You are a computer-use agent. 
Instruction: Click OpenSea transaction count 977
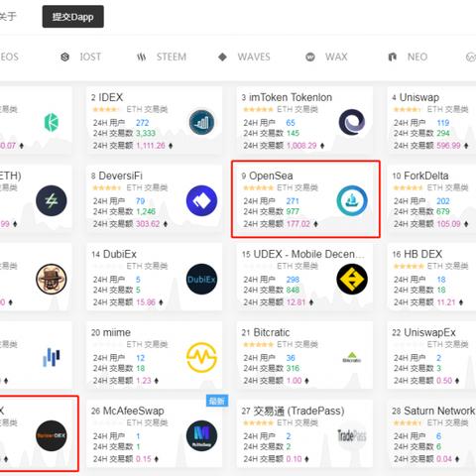coord(293,211)
